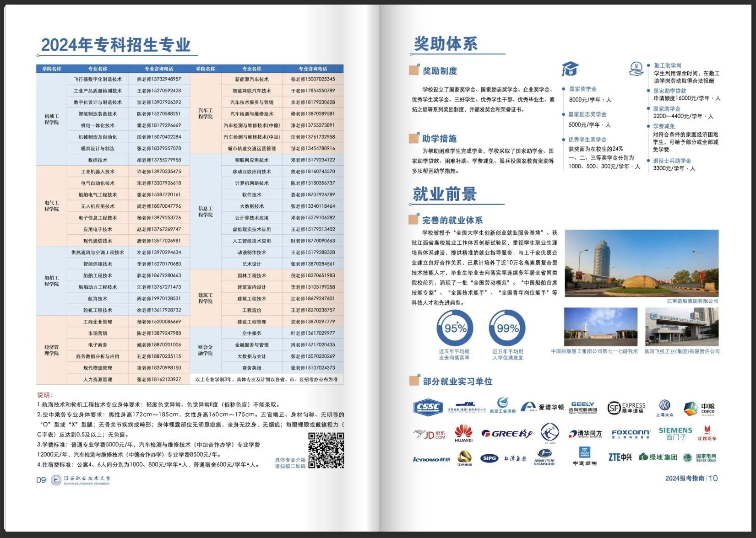This screenshot has height=538, width=756.
Task: Click the 商务英语 major cell
Action: coord(251,368)
